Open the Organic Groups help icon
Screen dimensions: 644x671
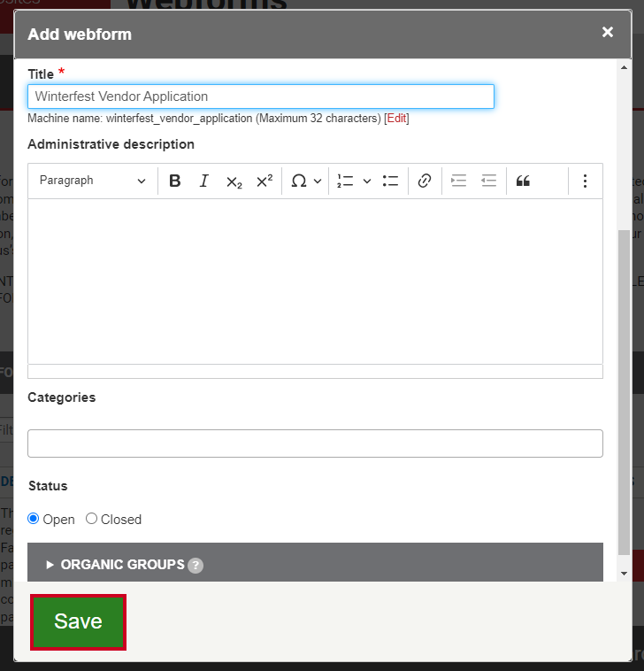(195, 566)
